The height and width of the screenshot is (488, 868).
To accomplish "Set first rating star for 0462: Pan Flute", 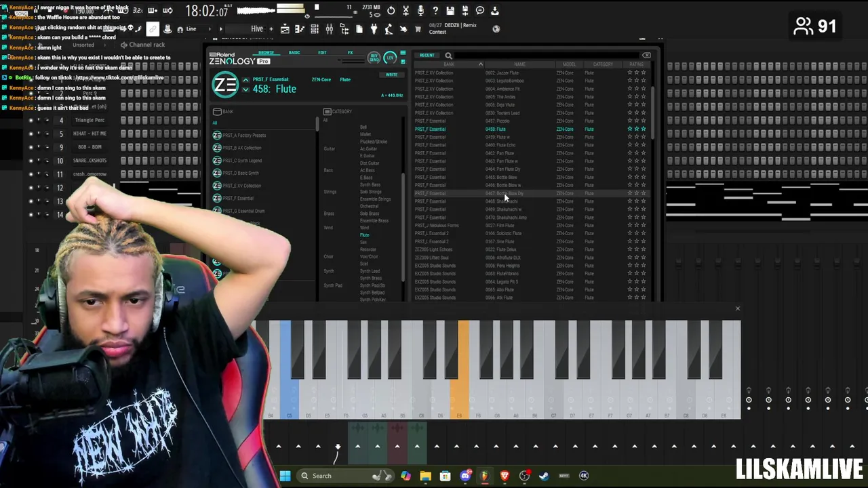I will (x=630, y=153).
